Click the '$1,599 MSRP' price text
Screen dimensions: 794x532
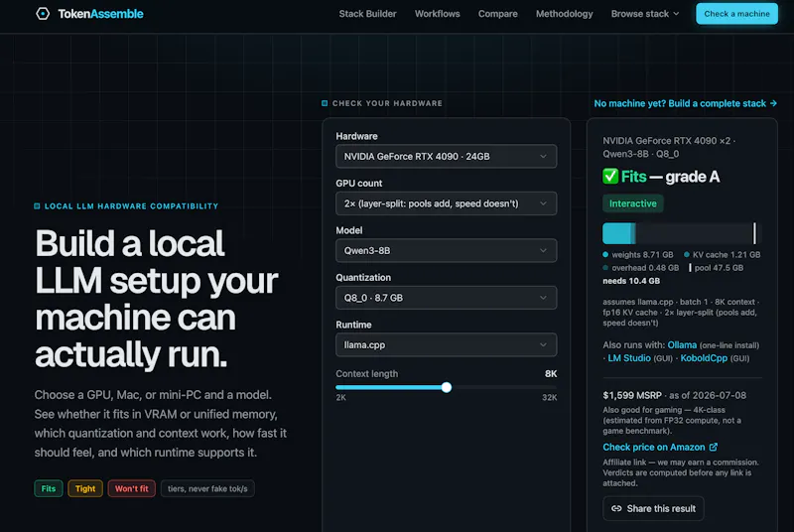[632, 395]
